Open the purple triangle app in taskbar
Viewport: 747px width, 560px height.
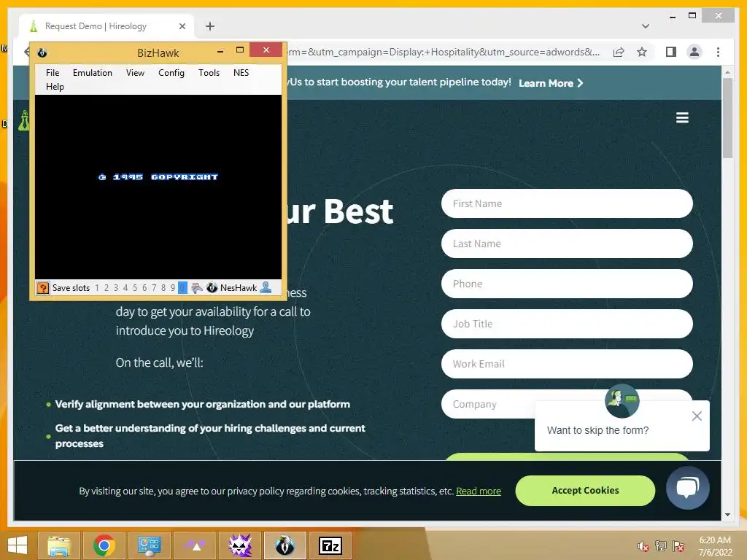click(x=194, y=545)
